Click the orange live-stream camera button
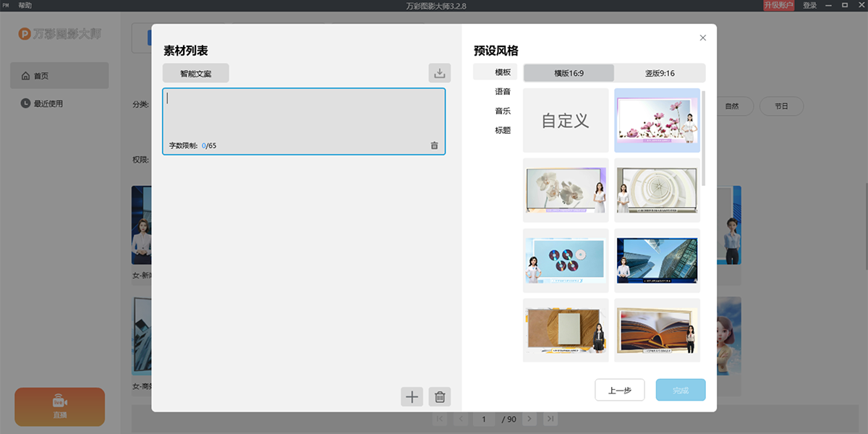 [x=59, y=407]
